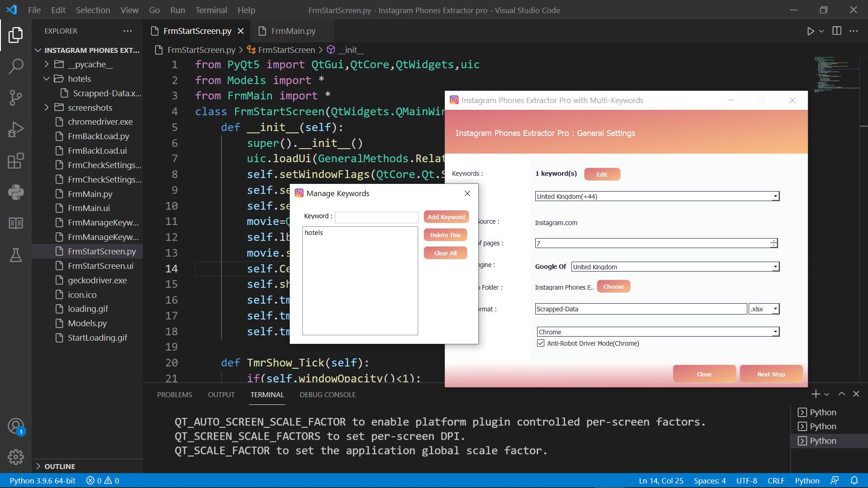Screen dimensions: 868x488
Task: Open the Manage gear icon
Action: (15, 457)
